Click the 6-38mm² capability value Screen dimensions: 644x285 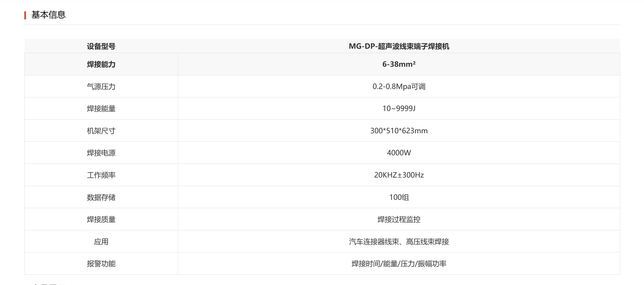point(399,64)
